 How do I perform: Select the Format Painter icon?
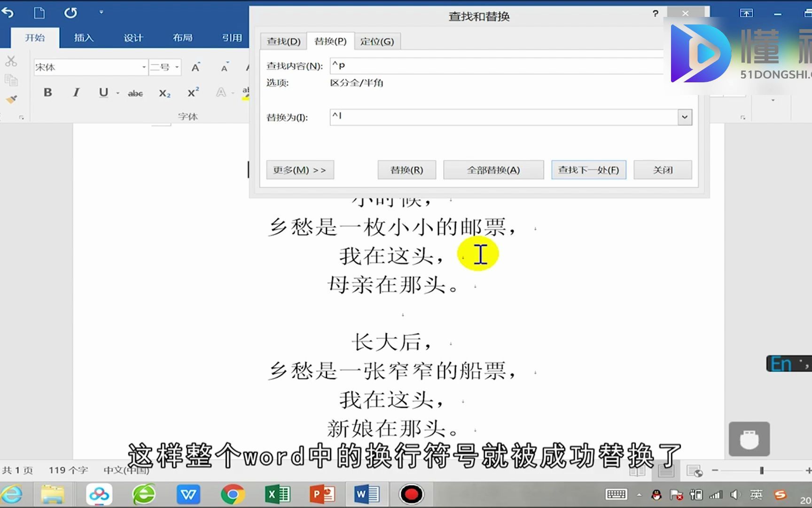tap(11, 99)
